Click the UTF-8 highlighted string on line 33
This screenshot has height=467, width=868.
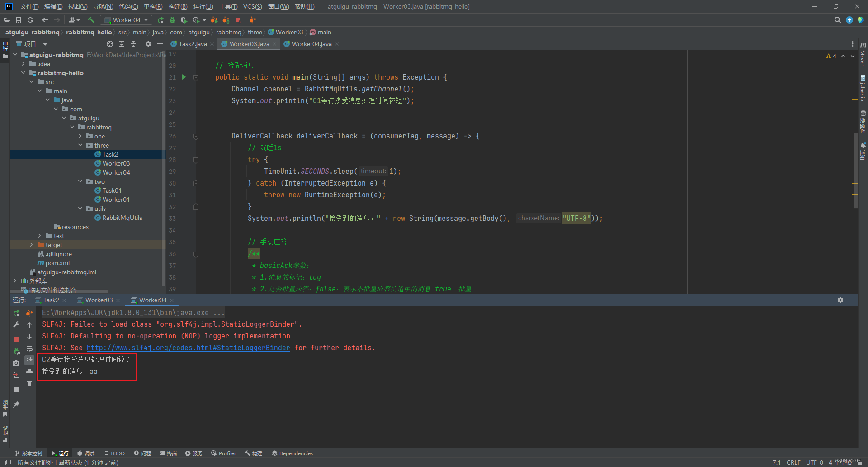tap(576, 218)
